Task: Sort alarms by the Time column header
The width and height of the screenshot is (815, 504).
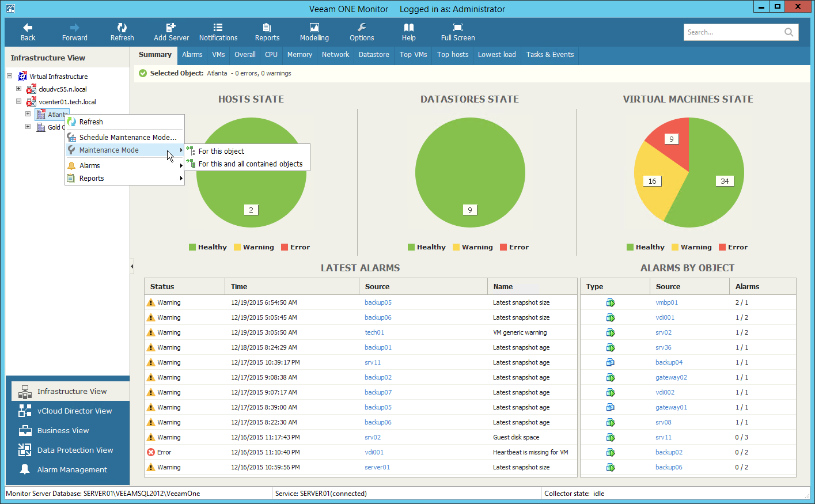Action: click(291, 286)
